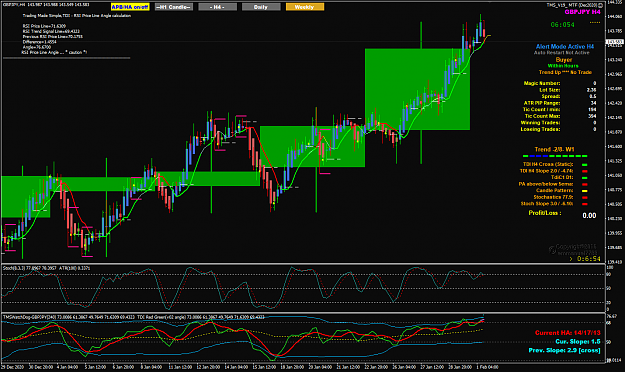Select the Daily timeframe button
Image resolution: width=625 pixels, height=372 pixels.
point(261,7)
